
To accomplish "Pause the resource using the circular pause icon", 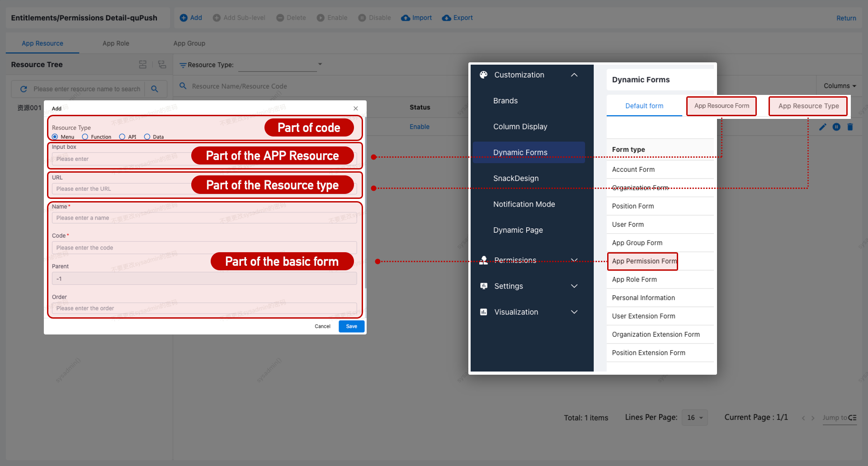I will pyautogui.click(x=836, y=127).
